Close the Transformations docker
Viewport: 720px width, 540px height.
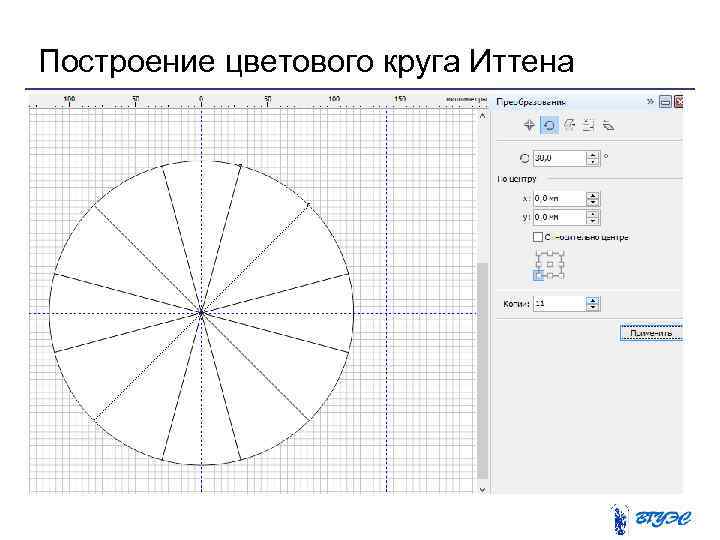pos(679,101)
